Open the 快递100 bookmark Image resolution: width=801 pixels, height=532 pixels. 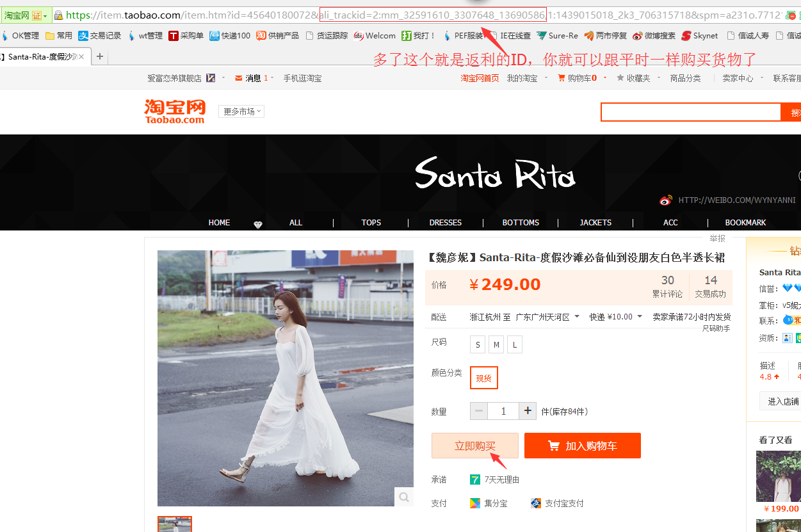[x=230, y=36]
